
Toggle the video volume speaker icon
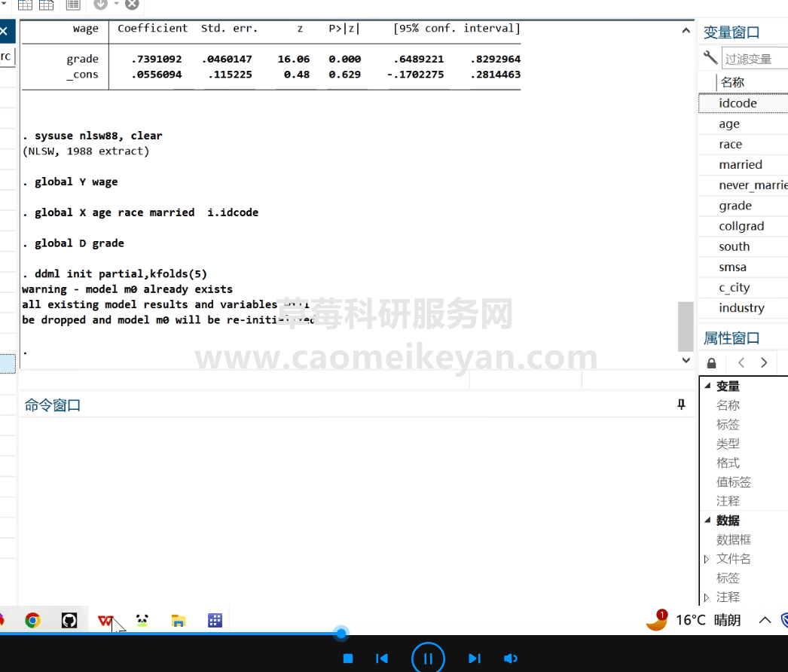pyautogui.click(x=510, y=658)
